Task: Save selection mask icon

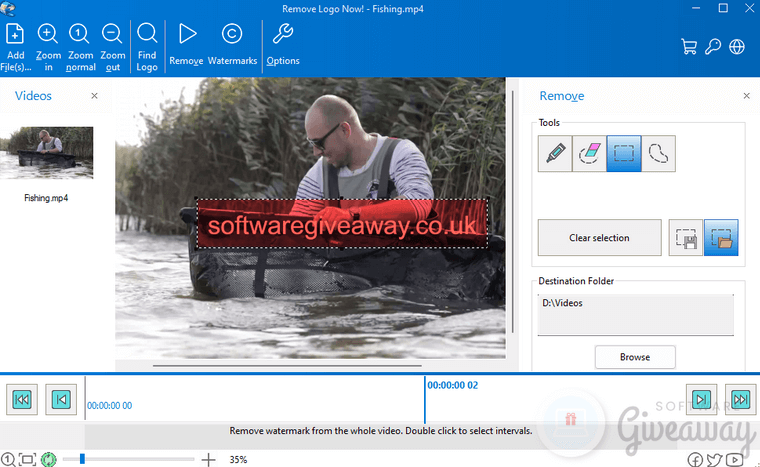Action: pos(686,238)
